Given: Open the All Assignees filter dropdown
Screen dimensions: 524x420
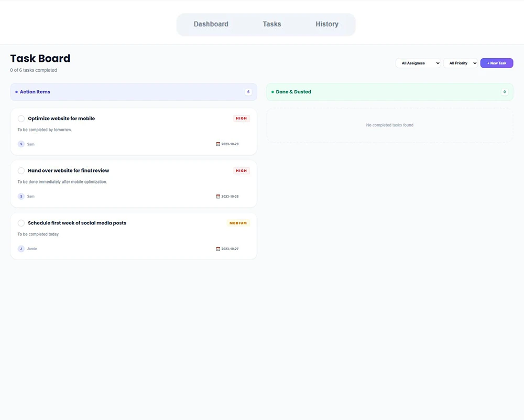Looking at the screenshot, I should click(x=418, y=63).
